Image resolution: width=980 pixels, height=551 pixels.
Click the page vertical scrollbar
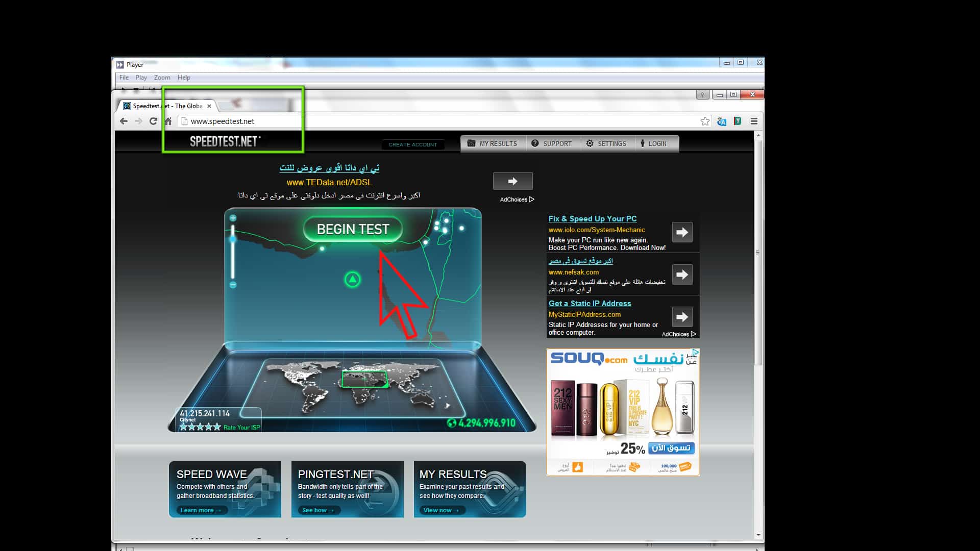point(758,253)
